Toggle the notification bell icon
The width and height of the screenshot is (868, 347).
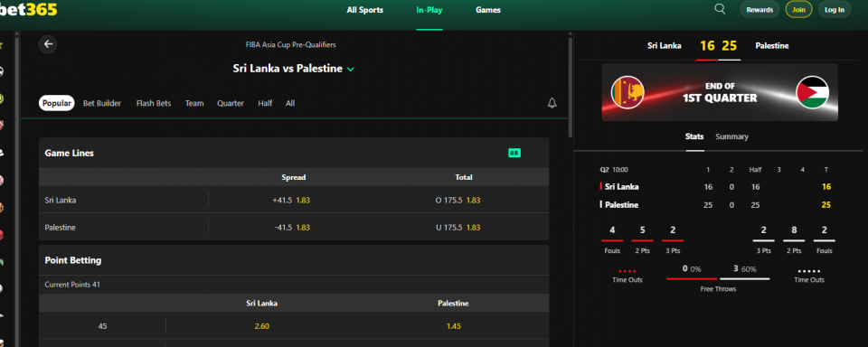point(552,103)
